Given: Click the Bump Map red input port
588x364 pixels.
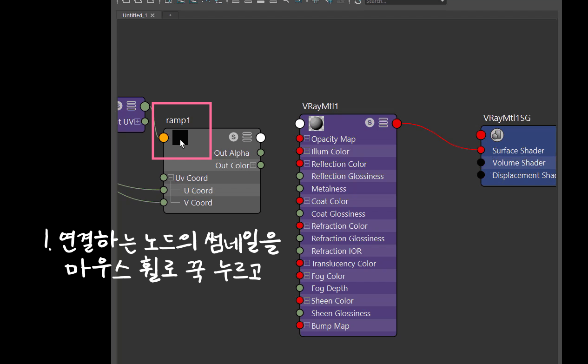Looking at the screenshot, I should (x=300, y=325).
